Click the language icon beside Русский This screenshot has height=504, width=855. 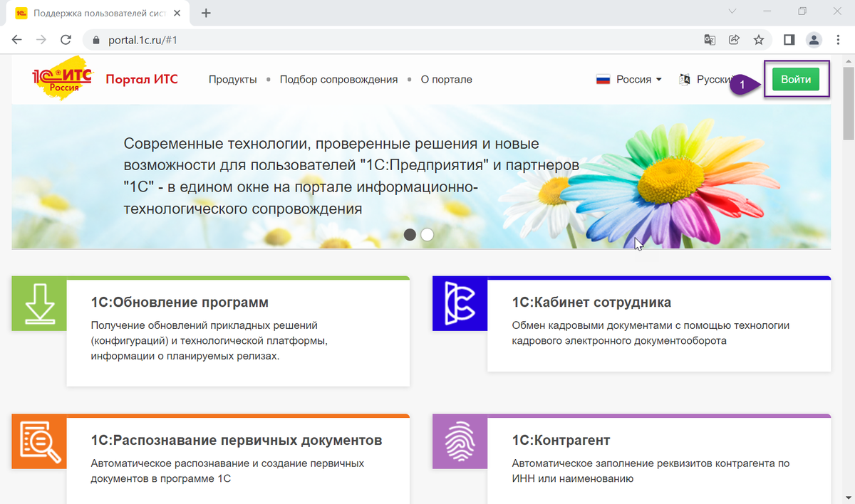pos(685,80)
